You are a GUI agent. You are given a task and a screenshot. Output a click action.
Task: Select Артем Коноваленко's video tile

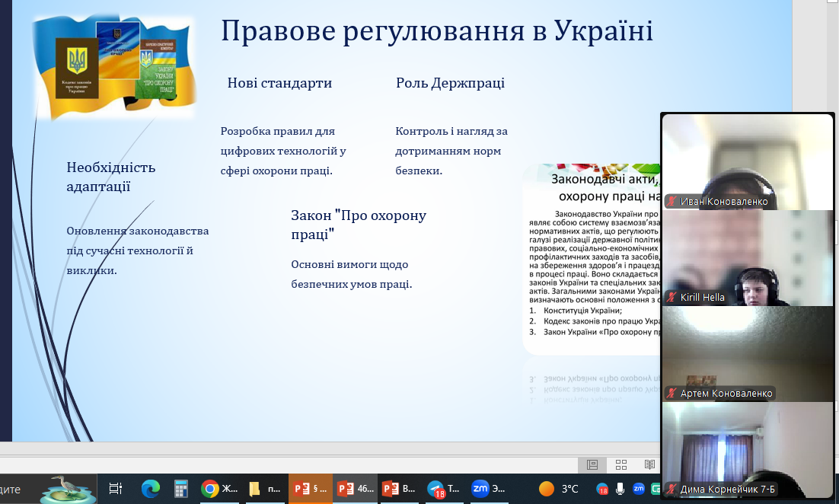click(748, 354)
